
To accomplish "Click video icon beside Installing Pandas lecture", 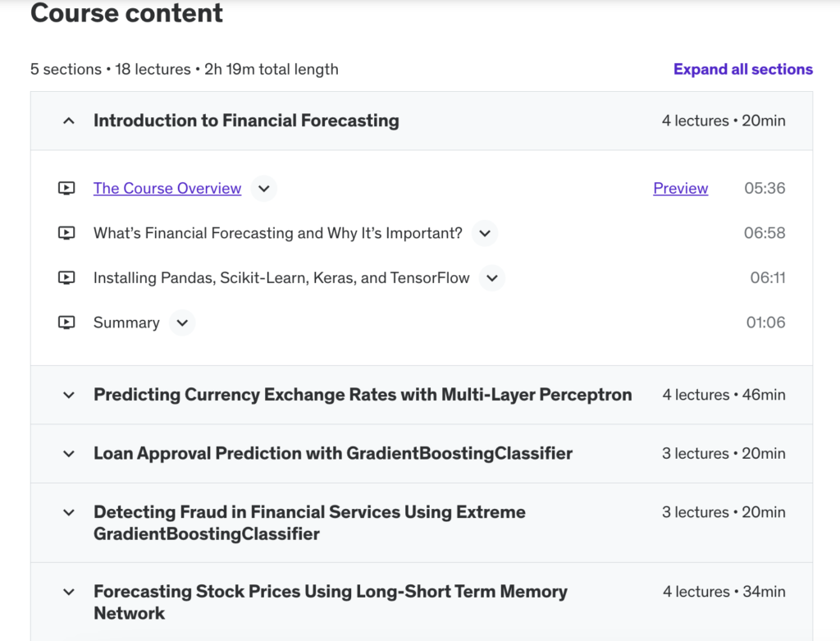I will pyautogui.click(x=66, y=277).
